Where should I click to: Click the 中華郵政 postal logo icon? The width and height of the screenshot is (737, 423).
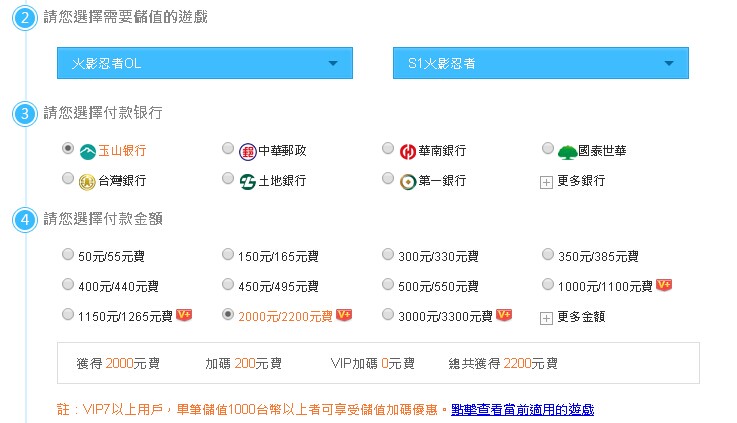click(248, 152)
